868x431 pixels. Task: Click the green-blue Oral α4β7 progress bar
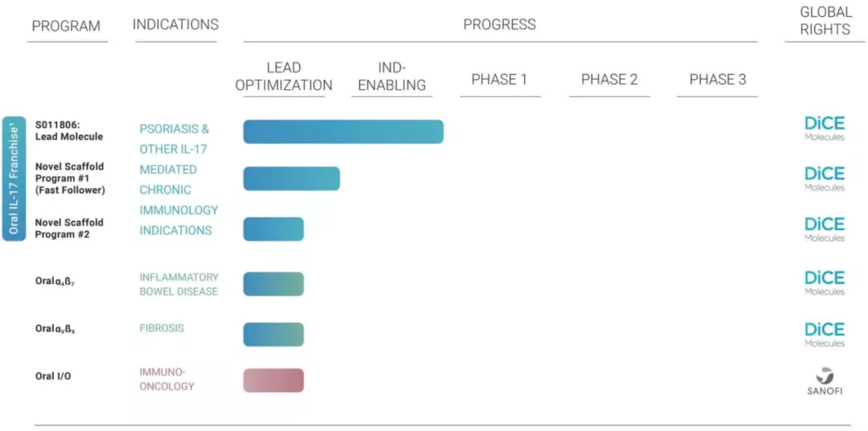[x=273, y=284]
